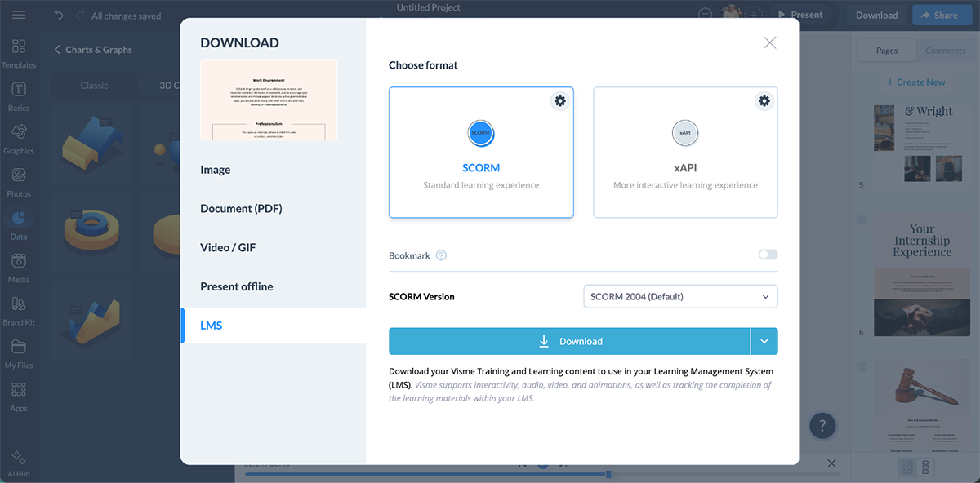Click the Create New page button
The height and width of the screenshot is (483, 980).
[x=915, y=82]
